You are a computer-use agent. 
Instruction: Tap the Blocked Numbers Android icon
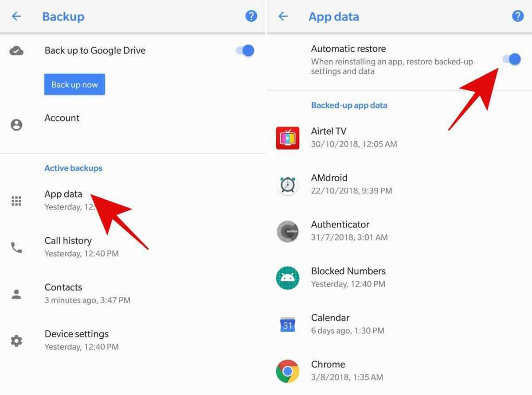point(287,278)
